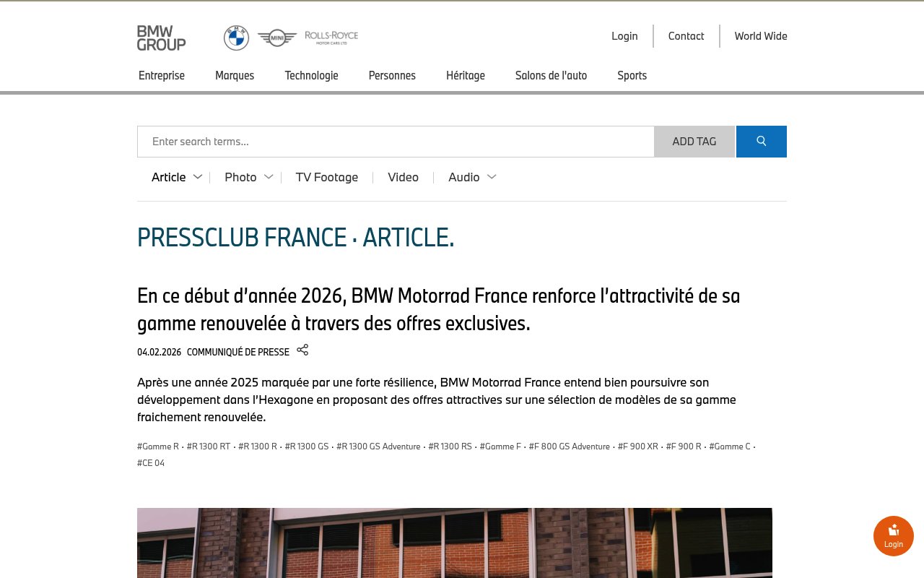This screenshot has height=578, width=924.
Task: Open the Sports menu
Action: (632, 75)
